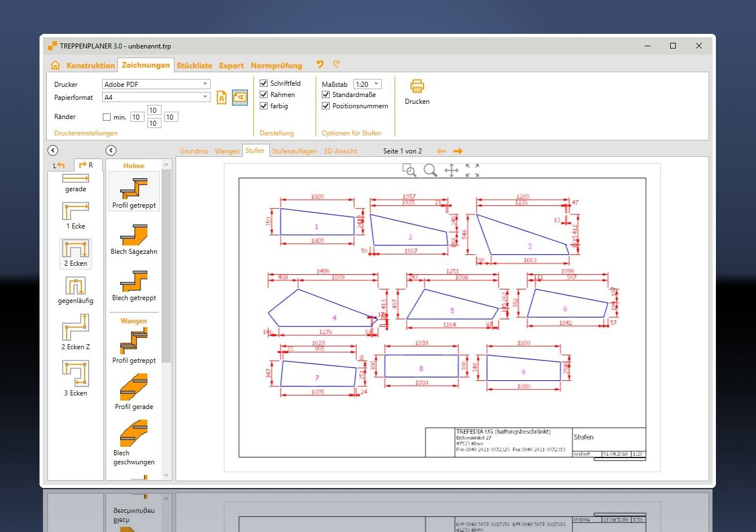This screenshot has height=532, width=756.
Task: Select the 3 Ecken staircase shape
Action: pyautogui.click(x=76, y=378)
